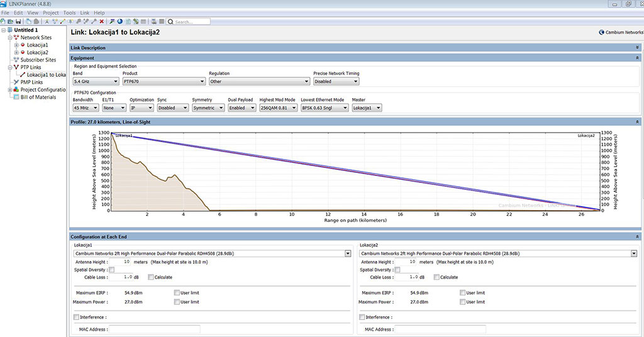644x337 pixels.
Task: Open the Master Lokacija1 dropdown
Action: [367, 108]
